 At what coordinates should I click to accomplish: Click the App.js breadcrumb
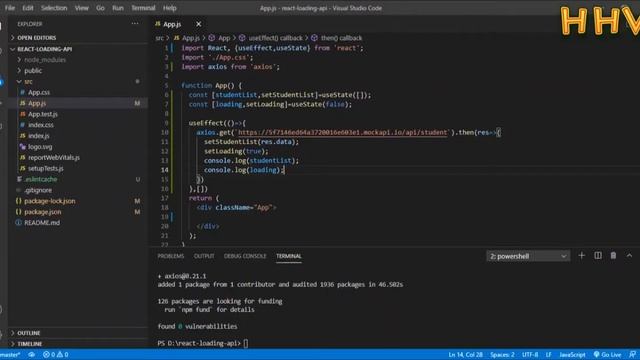[x=187, y=38]
